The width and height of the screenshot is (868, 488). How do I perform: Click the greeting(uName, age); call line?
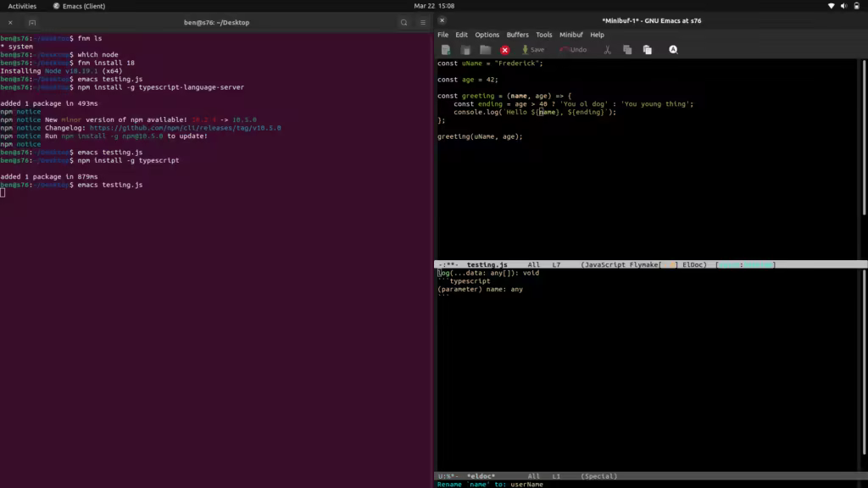click(x=480, y=136)
